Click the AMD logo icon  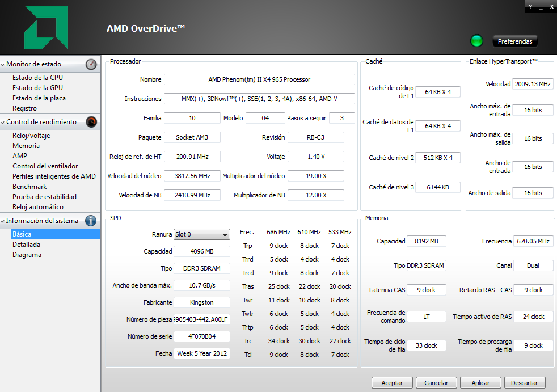[46, 27]
